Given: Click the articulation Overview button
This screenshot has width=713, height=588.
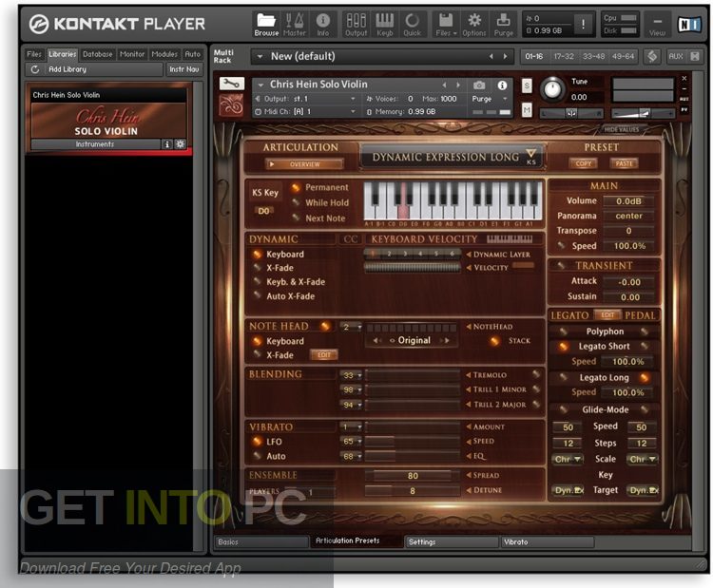Looking at the screenshot, I should tap(304, 164).
